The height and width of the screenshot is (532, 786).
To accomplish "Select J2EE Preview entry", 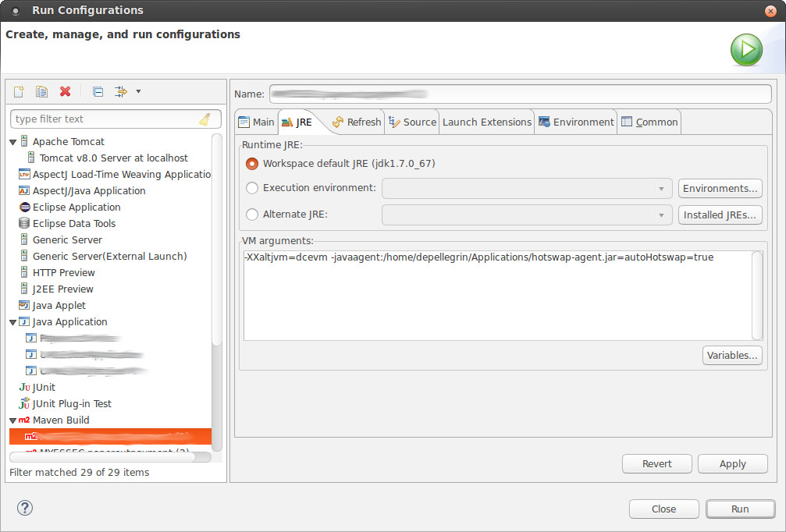I will 63,289.
